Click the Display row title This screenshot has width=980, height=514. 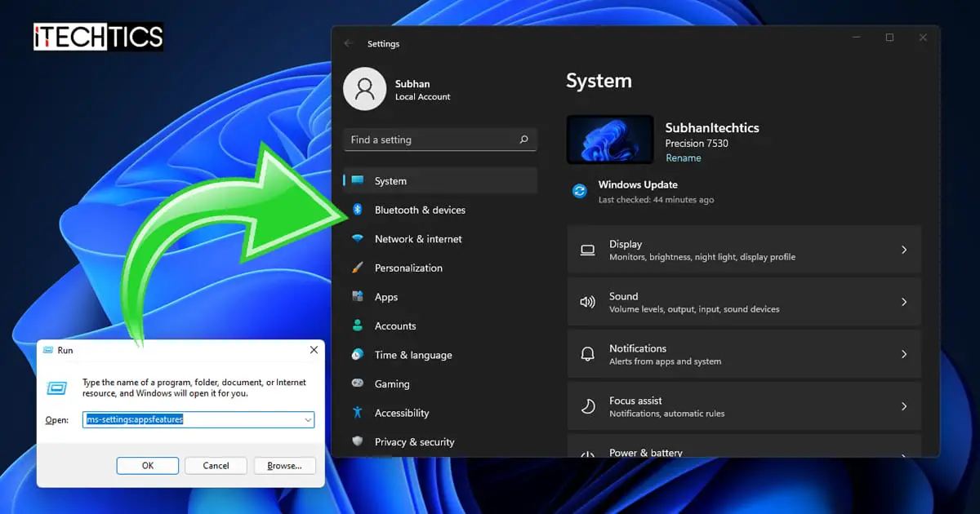(626, 244)
